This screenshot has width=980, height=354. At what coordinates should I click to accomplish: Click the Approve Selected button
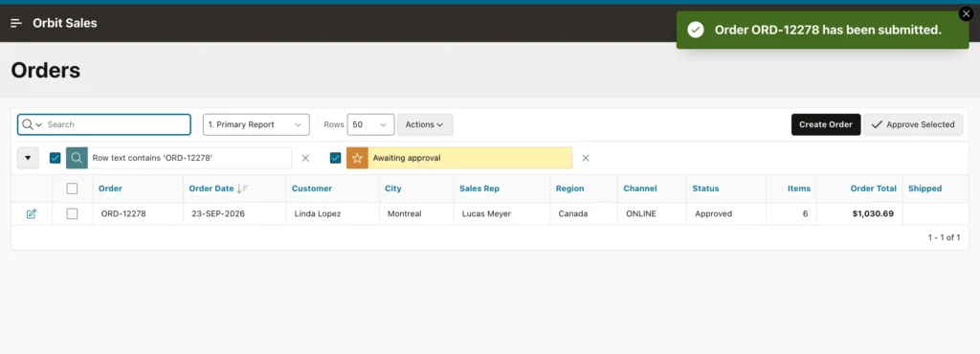click(913, 124)
